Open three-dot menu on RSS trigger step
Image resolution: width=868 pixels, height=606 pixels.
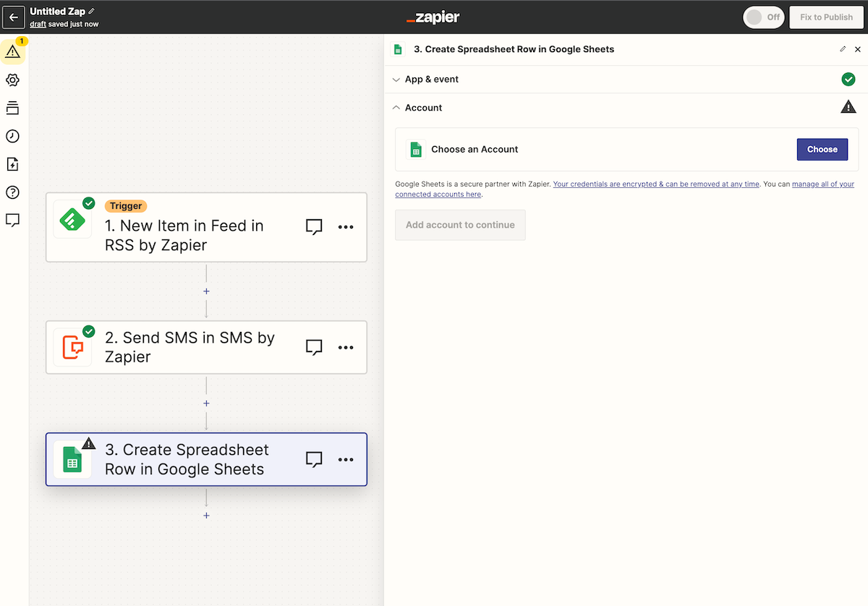[346, 227]
